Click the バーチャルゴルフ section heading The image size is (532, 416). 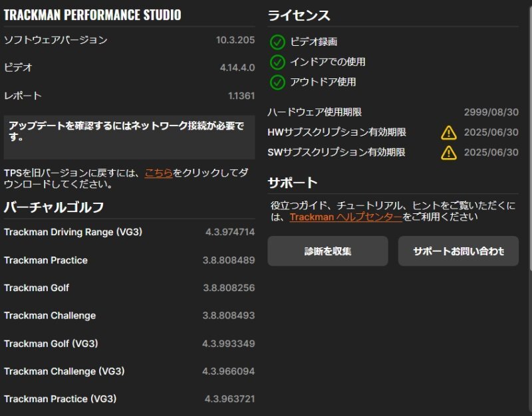click(x=54, y=207)
